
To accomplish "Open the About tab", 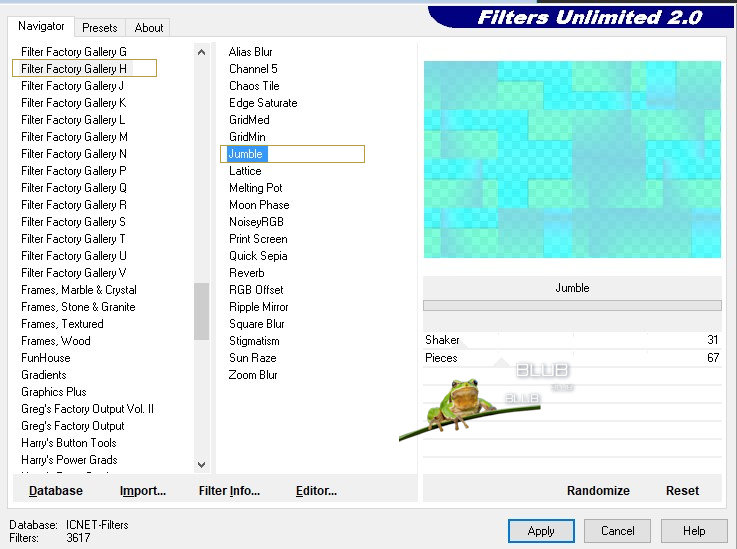I will (x=149, y=28).
